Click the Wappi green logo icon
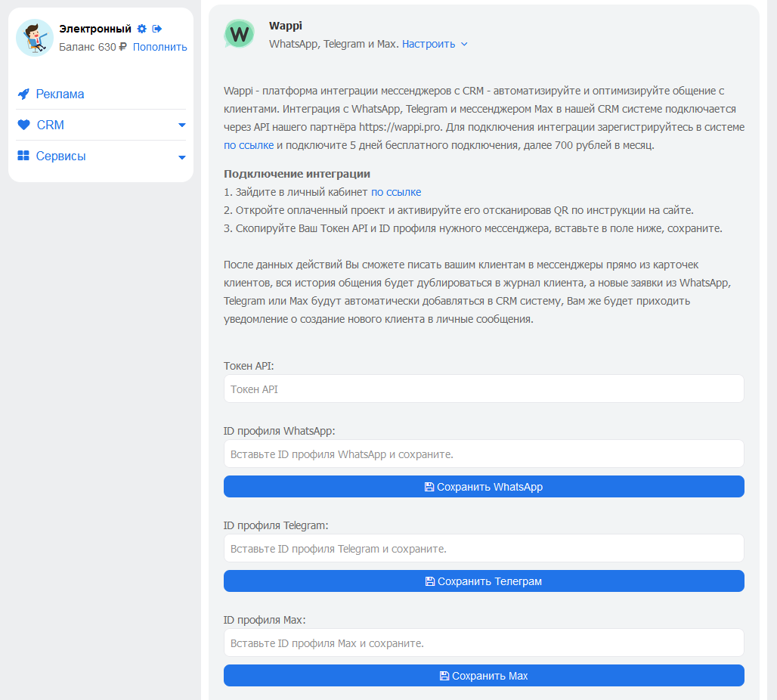This screenshot has width=777, height=700. click(240, 34)
